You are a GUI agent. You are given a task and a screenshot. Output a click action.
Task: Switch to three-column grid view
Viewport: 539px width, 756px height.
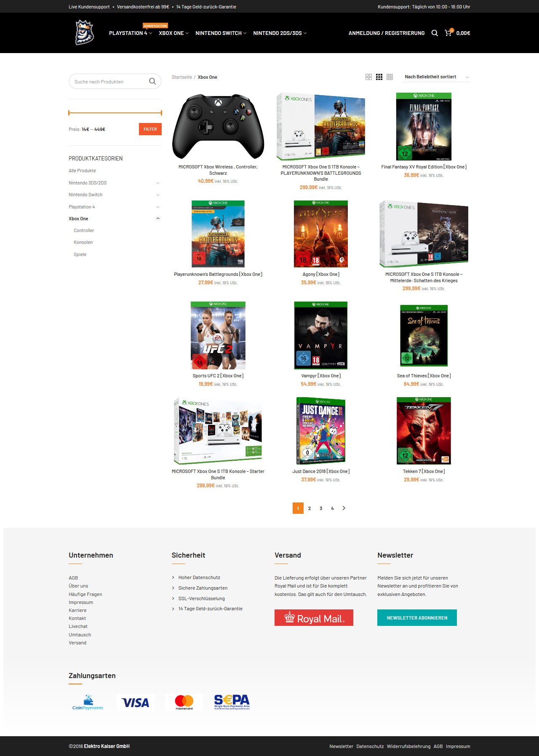379,77
